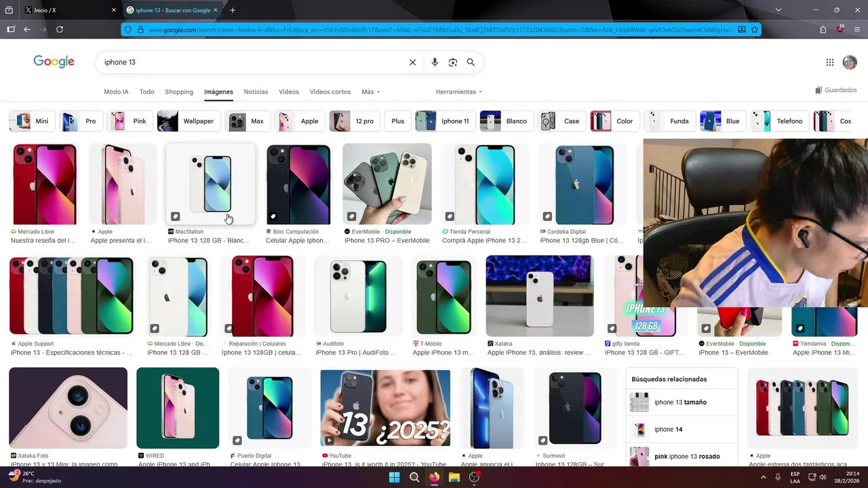This screenshot has width=868, height=488.
Task: Open a new tab with the plus icon
Action: pyautogui.click(x=233, y=10)
